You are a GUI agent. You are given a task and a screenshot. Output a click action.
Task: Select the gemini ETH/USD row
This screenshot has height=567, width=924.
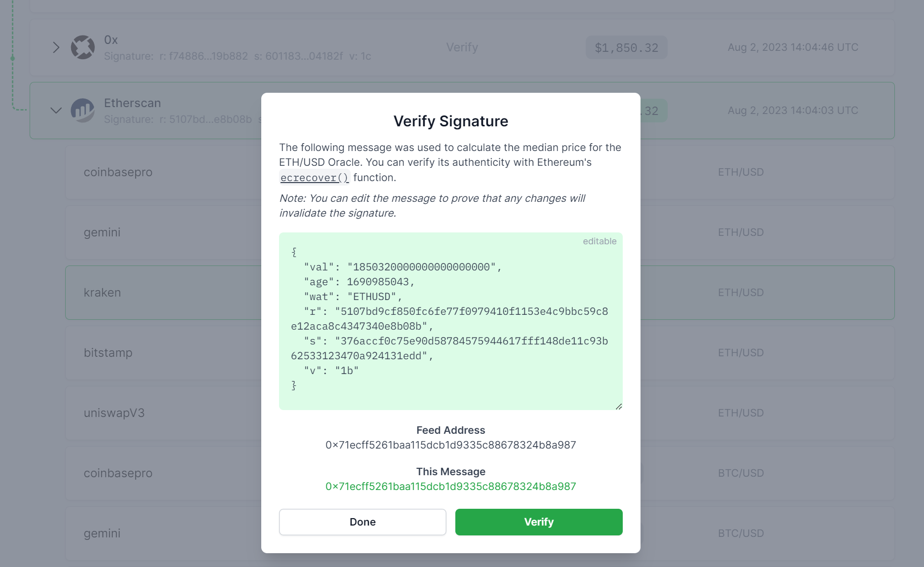pyautogui.click(x=480, y=232)
